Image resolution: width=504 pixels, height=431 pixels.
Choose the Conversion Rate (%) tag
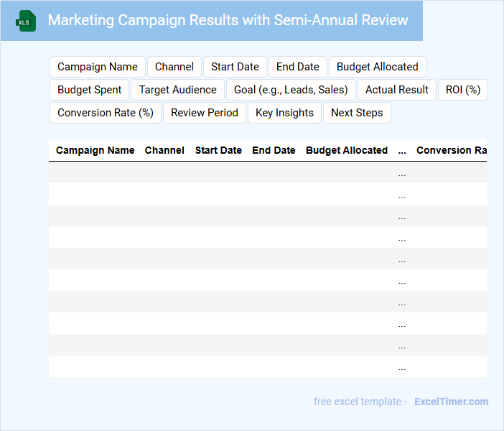(x=106, y=113)
